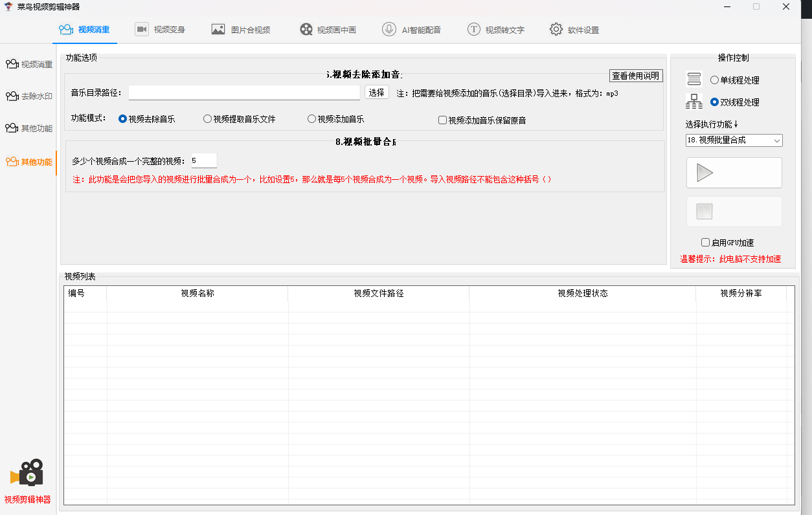Viewport: 812px width, 515px height.
Task: Toggle 启用GPU加速 checkbox
Action: [705, 243]
